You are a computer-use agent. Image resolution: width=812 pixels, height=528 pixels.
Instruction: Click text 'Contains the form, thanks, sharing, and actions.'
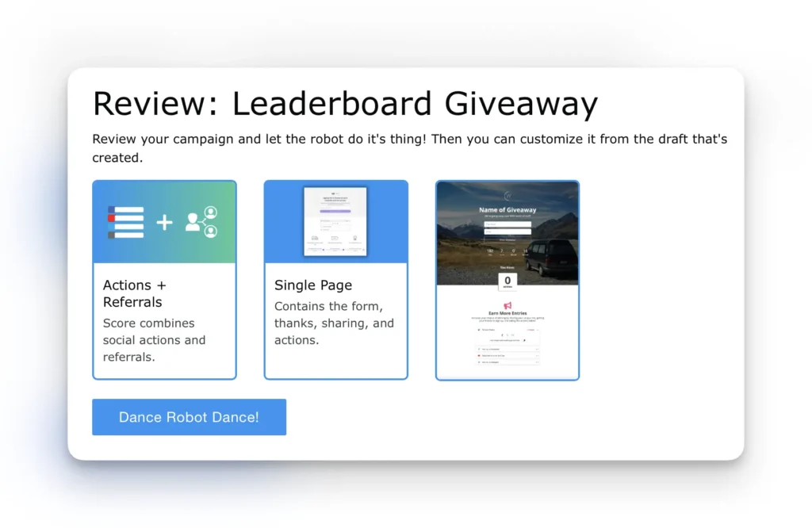(334, 323)
